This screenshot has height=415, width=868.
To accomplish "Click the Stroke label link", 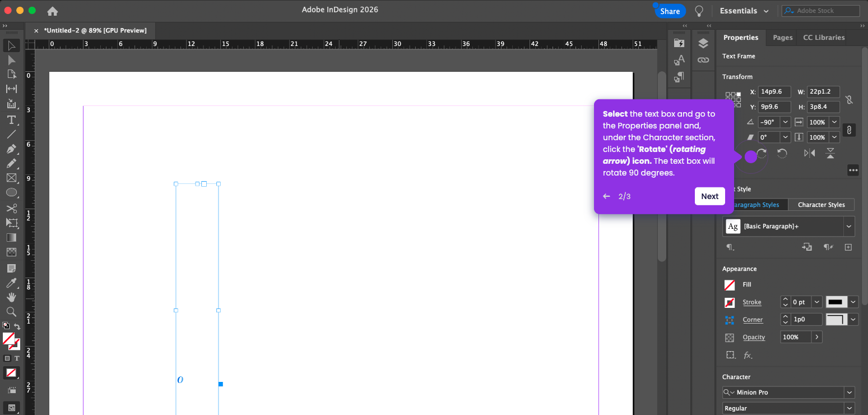I will pyautogui.click(x=751, y=302).
